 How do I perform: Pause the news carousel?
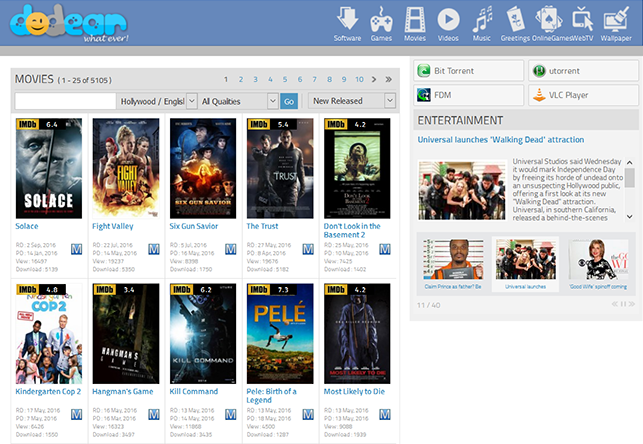tap(623, 304)
